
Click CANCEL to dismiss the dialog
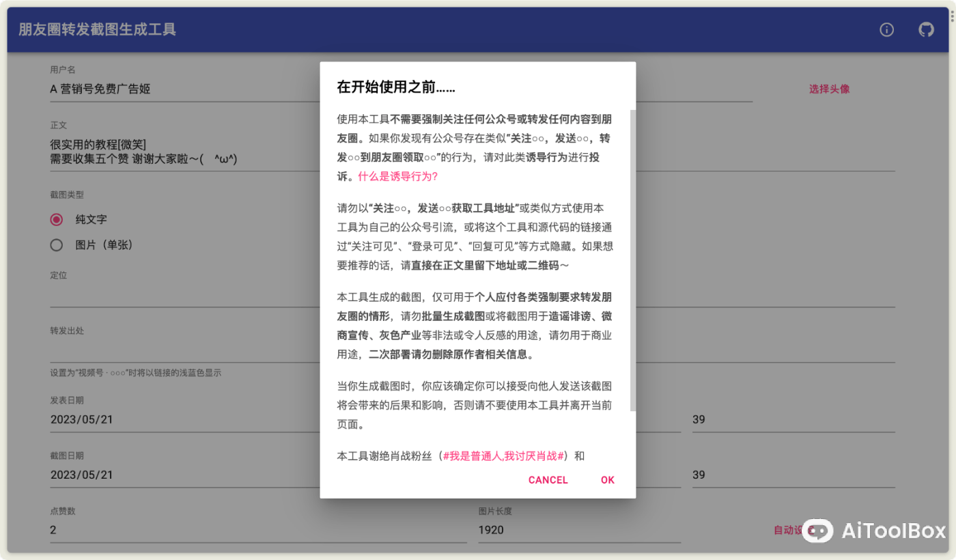pyautogui.click(x=548, y=479)
